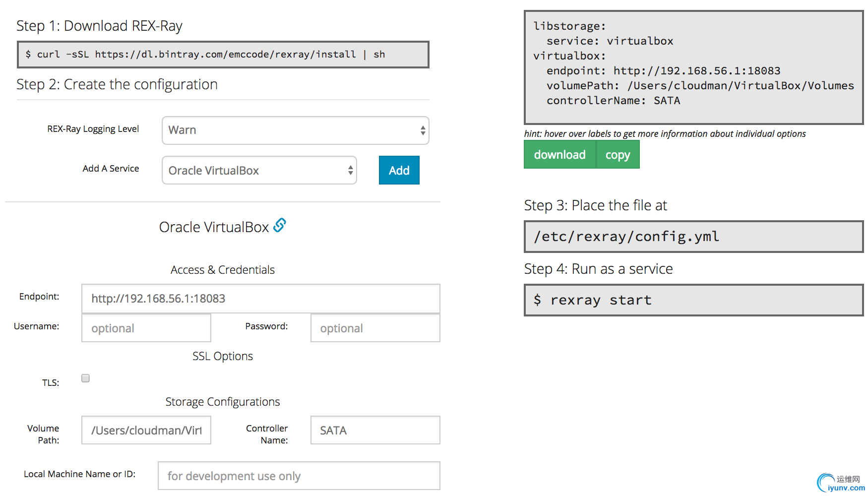Viewport: 868px width, 496px height.
Task: Enable the TLS checkbox
Action: 85,378
